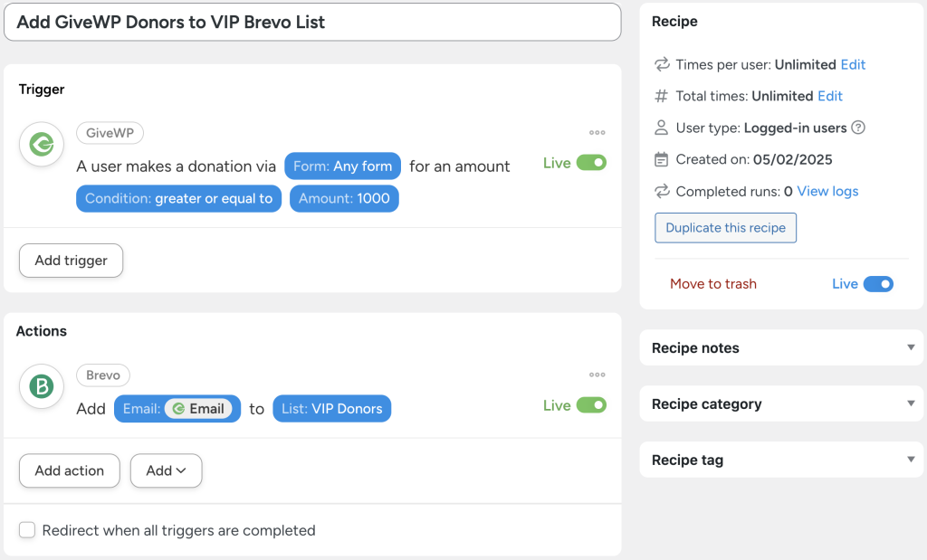
Task: Enable redirect when all triggers are completed
Action: click(26, 530)
